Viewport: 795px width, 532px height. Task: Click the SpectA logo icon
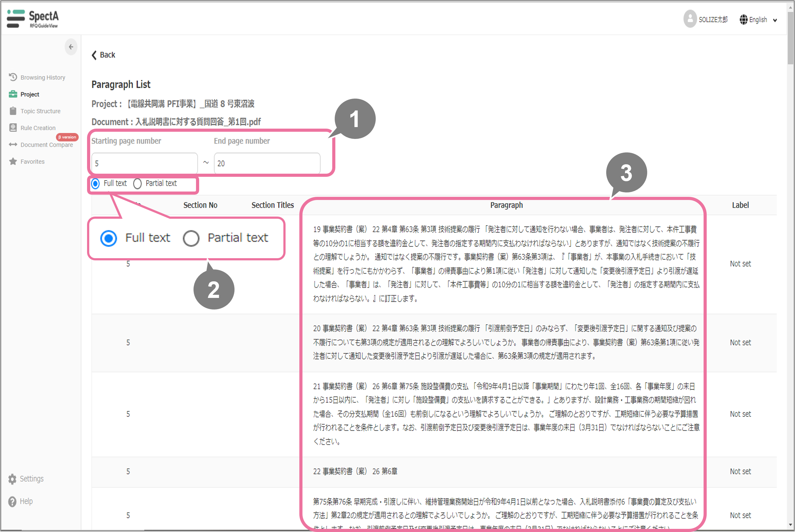16,19
